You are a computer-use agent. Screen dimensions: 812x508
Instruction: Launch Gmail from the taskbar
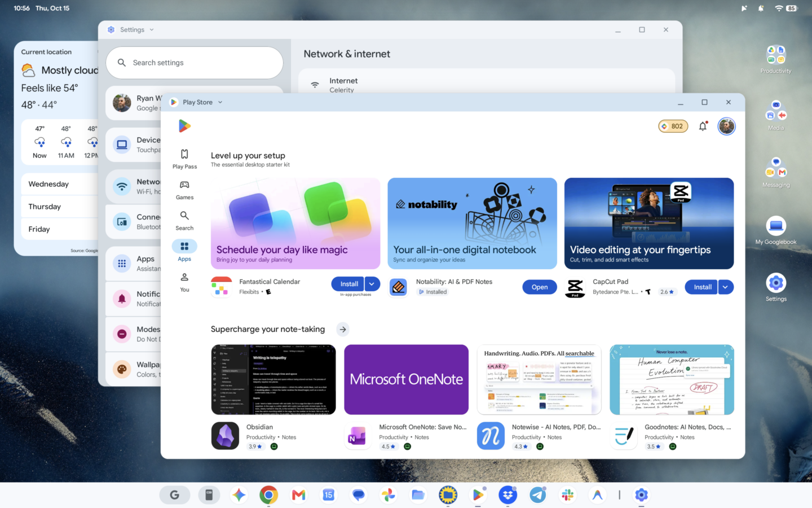[x=298, y=495]
